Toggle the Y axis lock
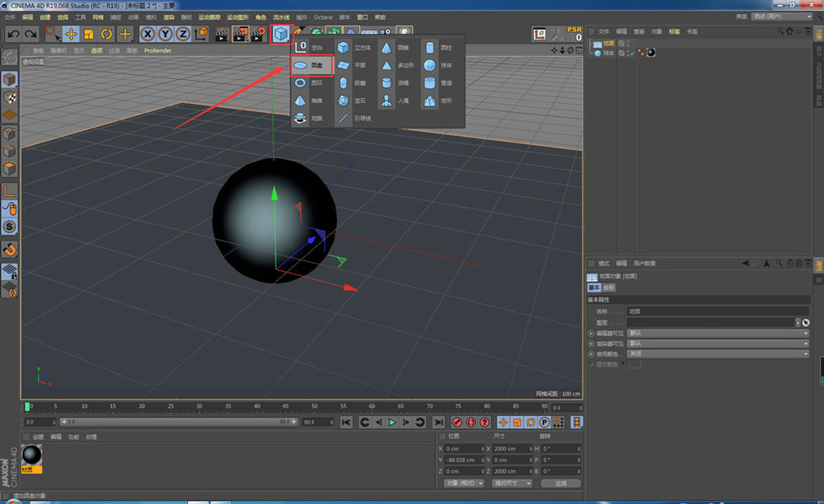 click(165, 34)
